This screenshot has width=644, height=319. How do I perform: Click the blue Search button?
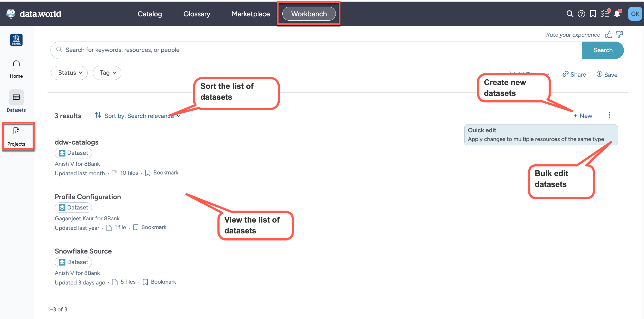coord(603,50)
